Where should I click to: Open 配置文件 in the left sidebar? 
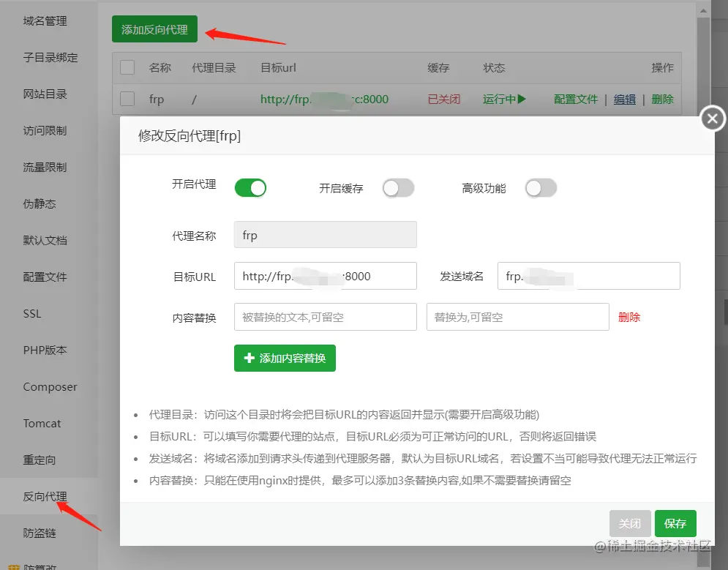(x=45, y=277)
